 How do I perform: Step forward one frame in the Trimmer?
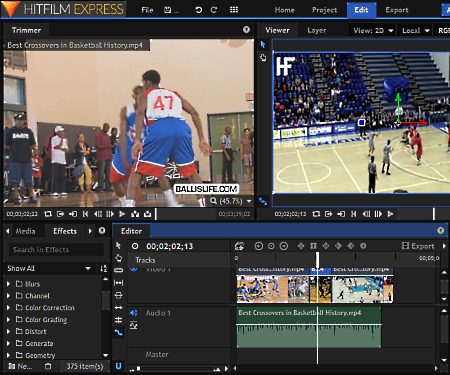click(110, 214)
